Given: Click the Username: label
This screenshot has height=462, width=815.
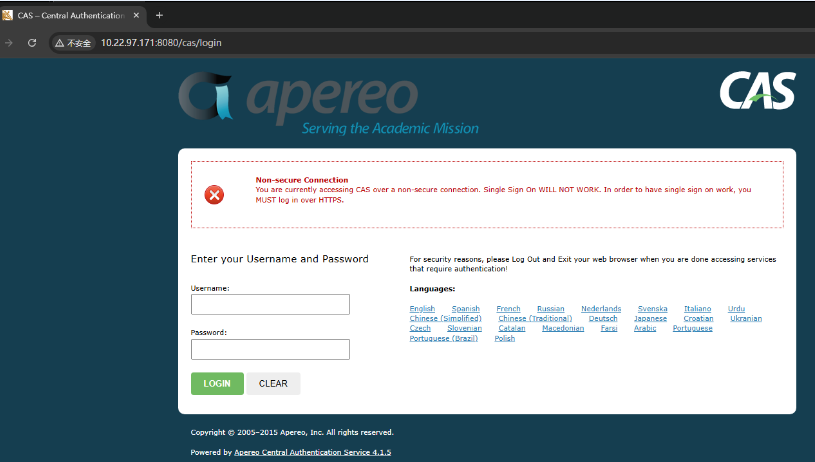Looking at the screenshot, I should pos(210,288).
